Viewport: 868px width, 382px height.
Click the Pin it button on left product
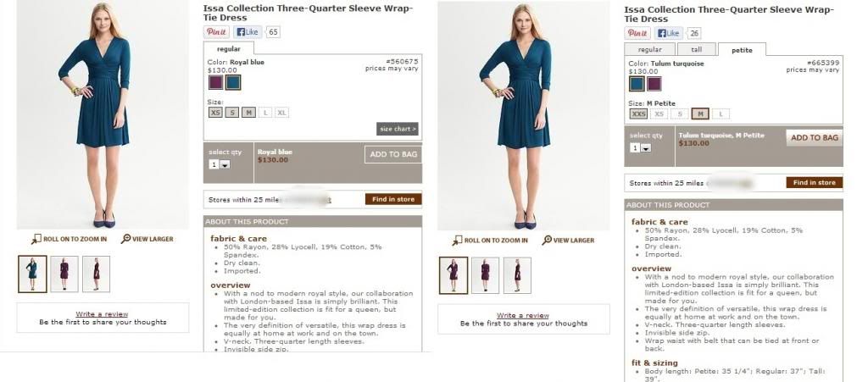[216, 32]
